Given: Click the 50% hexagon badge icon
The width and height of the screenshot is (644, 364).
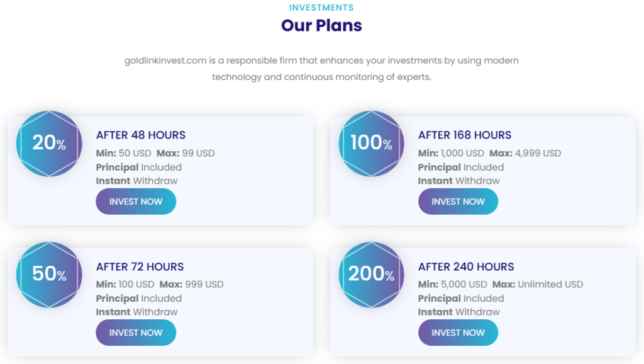Looking at the screenshot, I should coord(49,274).
